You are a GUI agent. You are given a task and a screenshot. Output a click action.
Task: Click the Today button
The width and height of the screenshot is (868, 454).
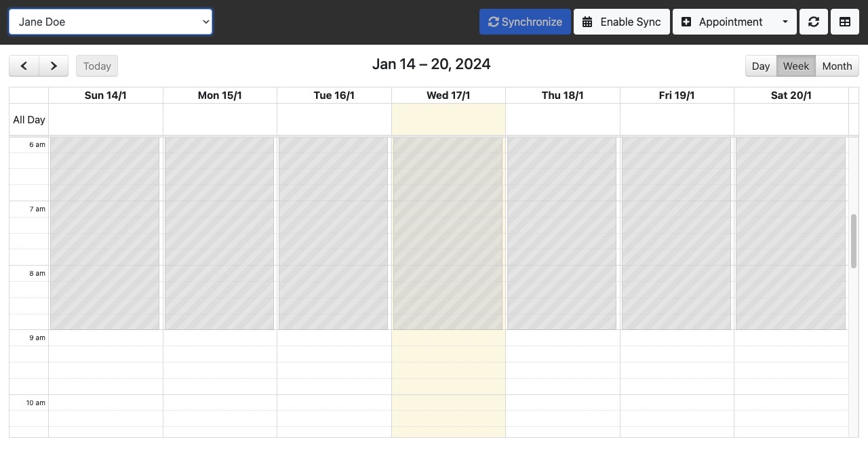coord(96,66)
